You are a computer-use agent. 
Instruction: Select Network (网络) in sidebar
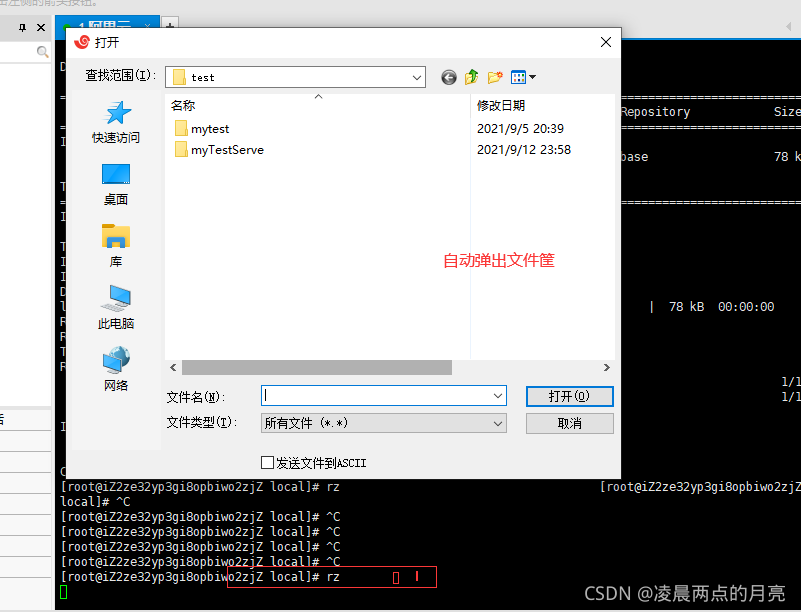point(116,369)
